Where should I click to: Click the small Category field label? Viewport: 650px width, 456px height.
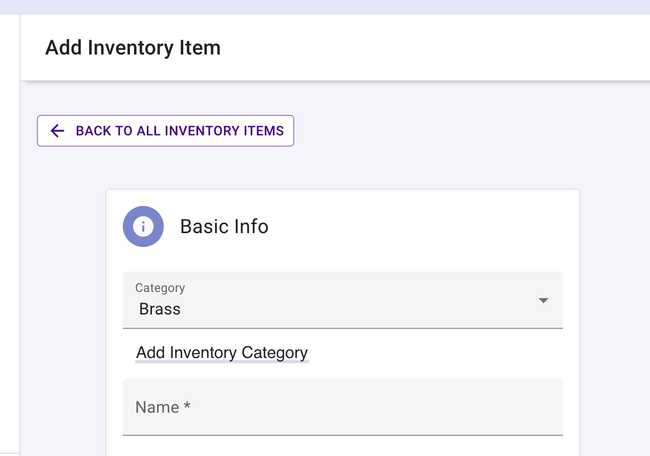[160, 288]
